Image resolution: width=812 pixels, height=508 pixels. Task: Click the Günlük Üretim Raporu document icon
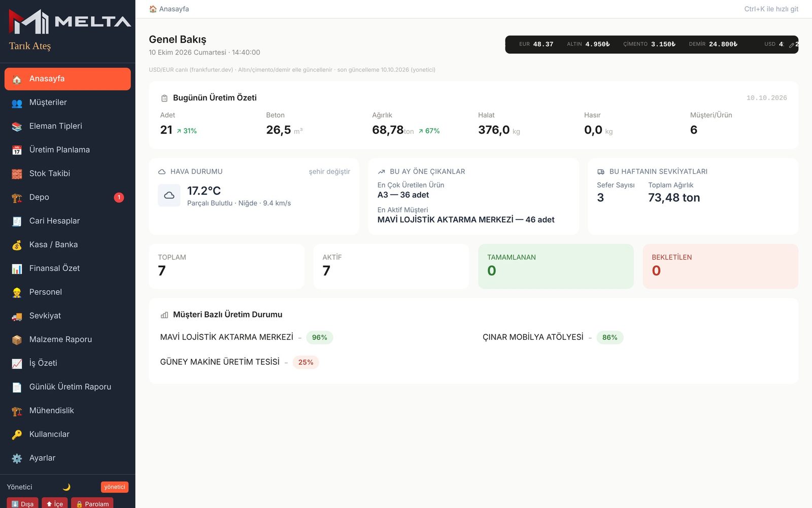[x=17, y=387]
